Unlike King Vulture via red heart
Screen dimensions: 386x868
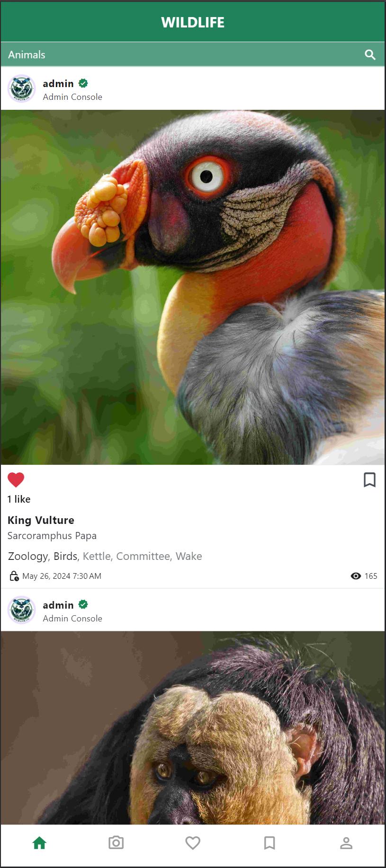[16, 480]
